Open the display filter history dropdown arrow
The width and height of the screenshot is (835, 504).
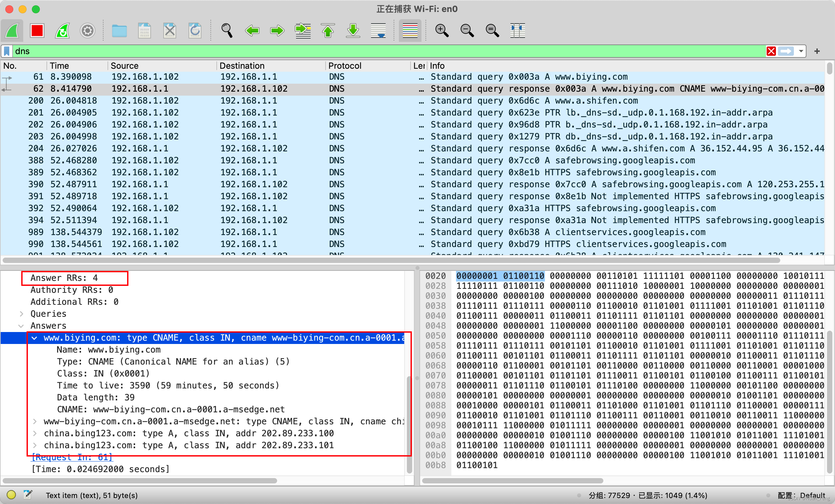(x=801, y=51)
